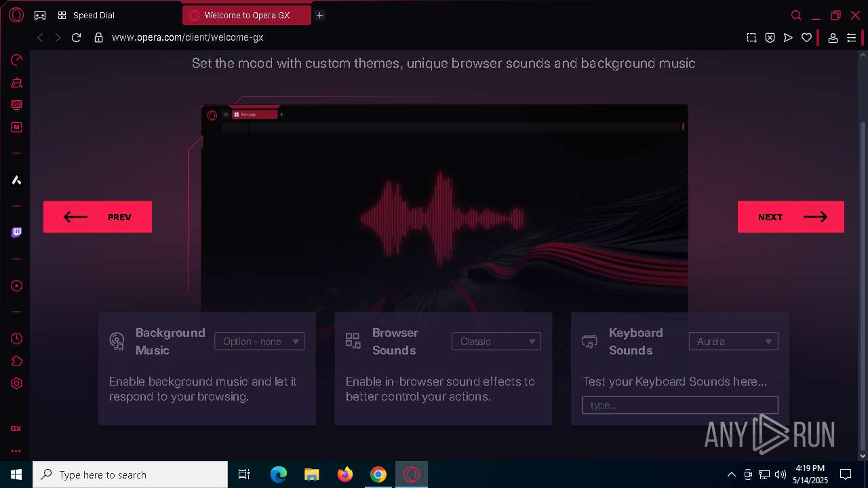Open Easy Setup sliders icon
Image resolution: width=868 pixels, height=488 pixels.
tap(851, 38)
